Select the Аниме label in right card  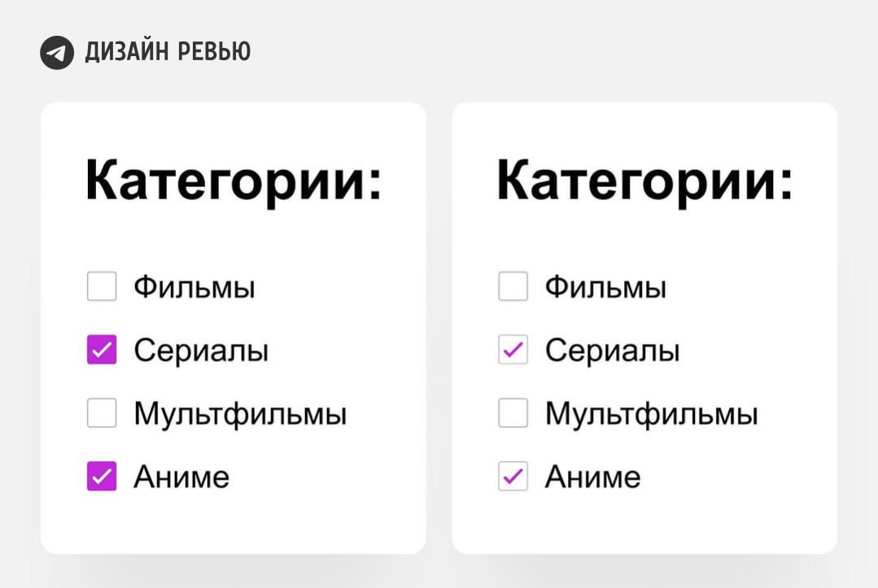point(592,477)
